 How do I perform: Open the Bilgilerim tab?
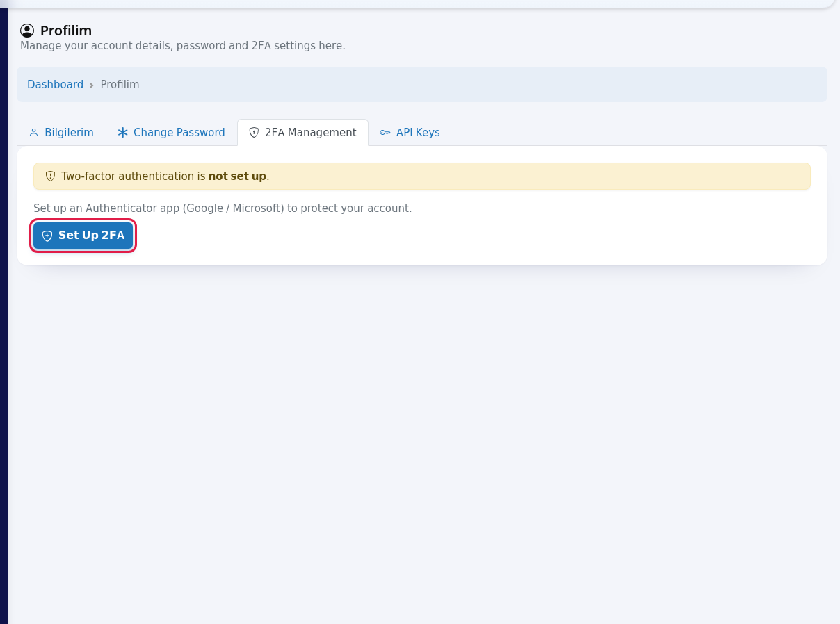[x=61, y=132]
